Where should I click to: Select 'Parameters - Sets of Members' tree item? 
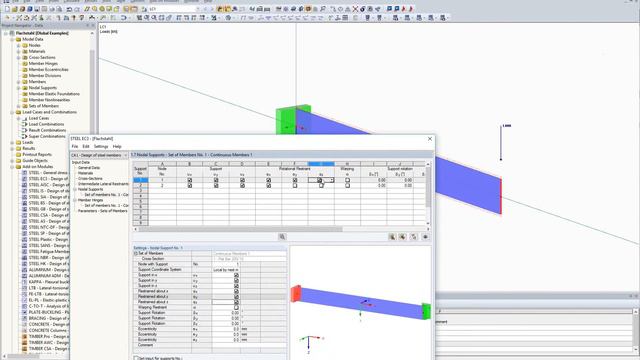(103, 211)
